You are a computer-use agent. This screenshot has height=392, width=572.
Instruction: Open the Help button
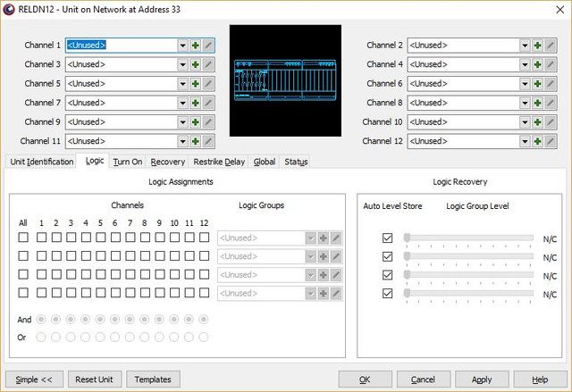tap(540, 379)
